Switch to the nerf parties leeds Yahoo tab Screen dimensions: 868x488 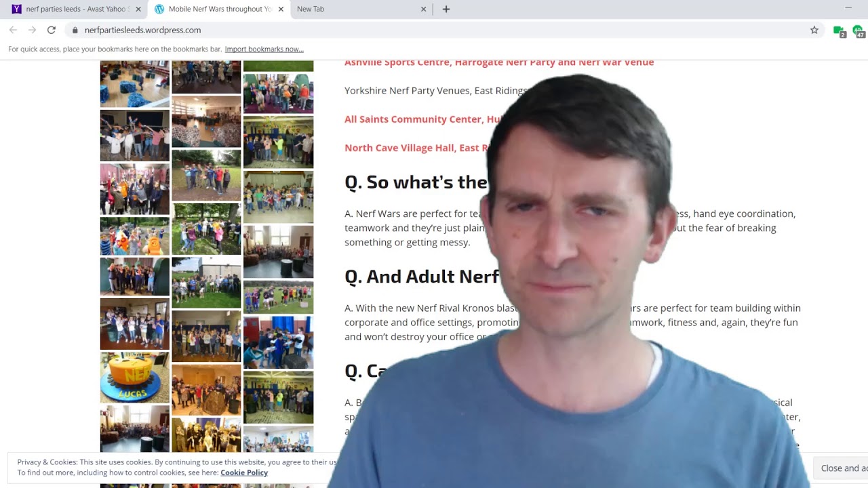tap(76, 9)
